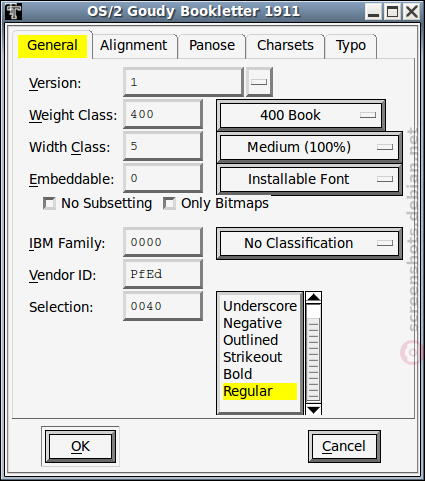425x481 pixels.
Task: Click the Vendor ID text field
Action: coord(163,274)
